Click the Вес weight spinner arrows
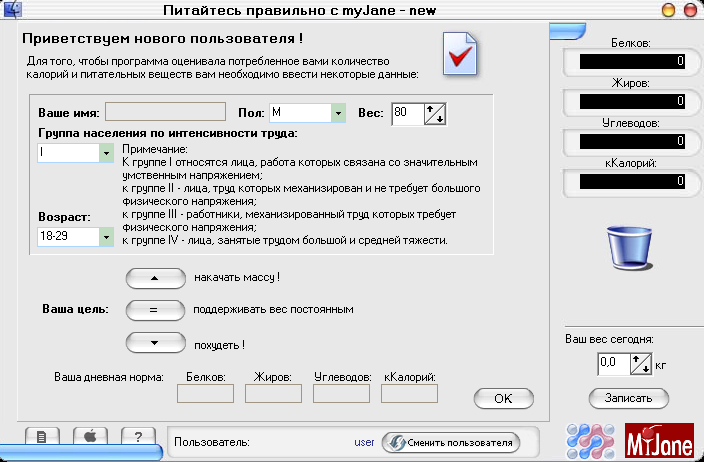704x462 pixels. point(435,113)
